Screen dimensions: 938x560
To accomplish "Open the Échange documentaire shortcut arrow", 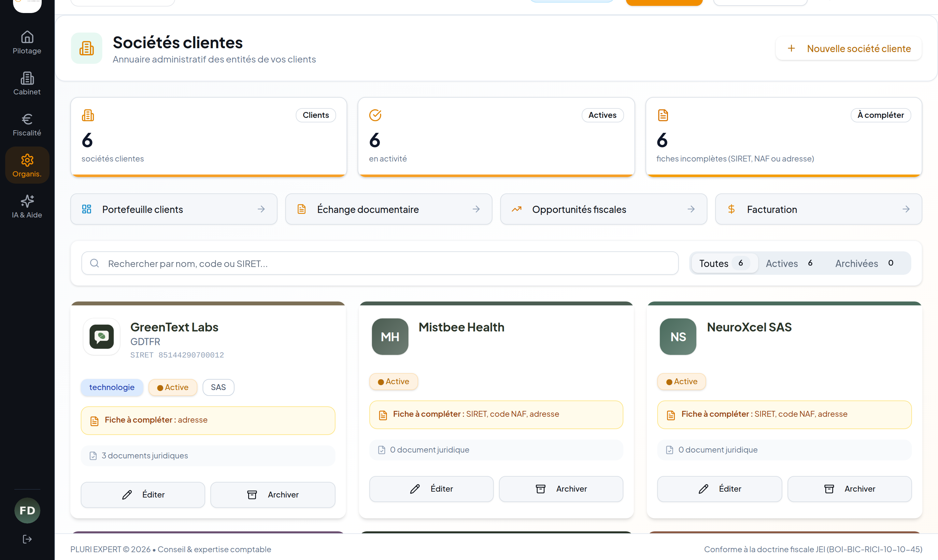I will 476,209.
